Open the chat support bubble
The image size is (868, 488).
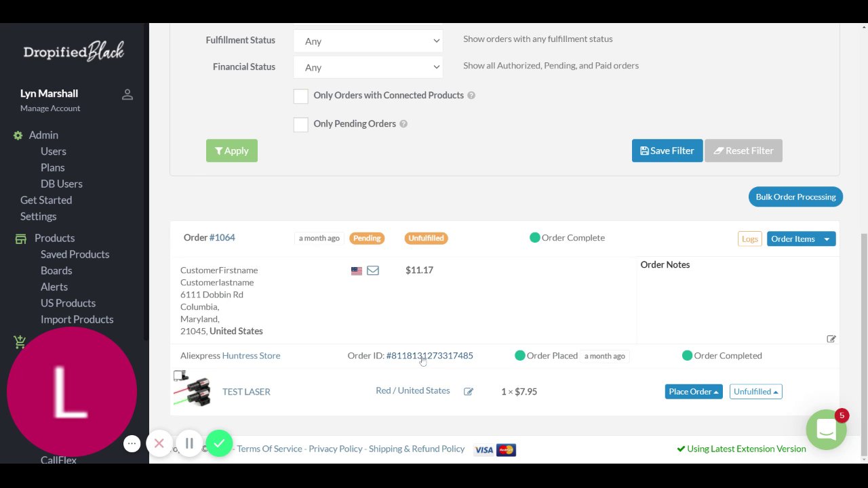click(826, 429)
